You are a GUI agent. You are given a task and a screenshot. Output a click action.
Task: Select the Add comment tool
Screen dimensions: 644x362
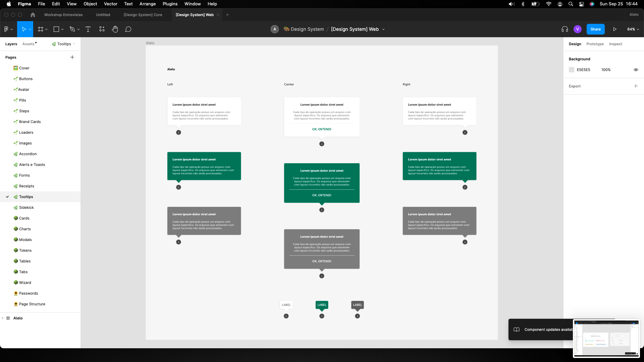pos(128,29)
